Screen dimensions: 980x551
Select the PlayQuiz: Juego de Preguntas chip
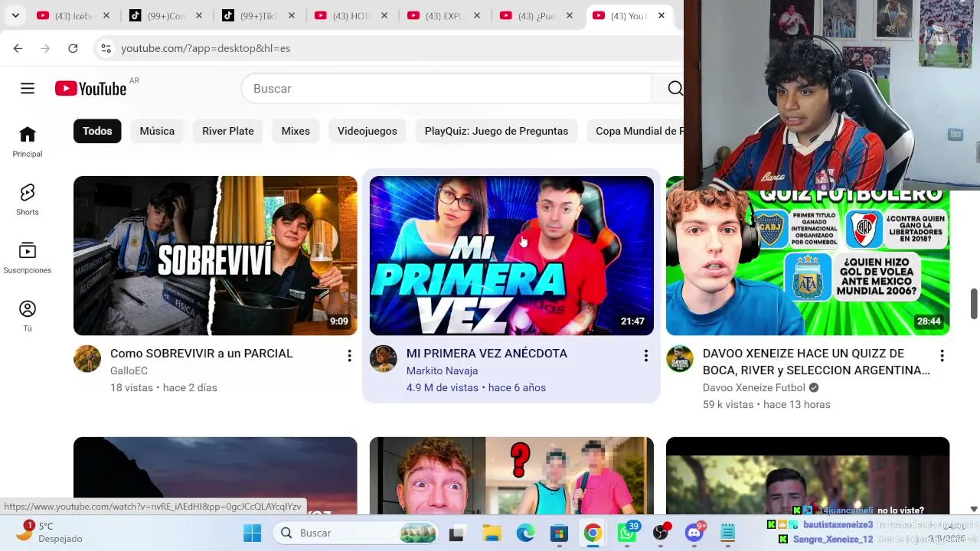coord(496,131)
